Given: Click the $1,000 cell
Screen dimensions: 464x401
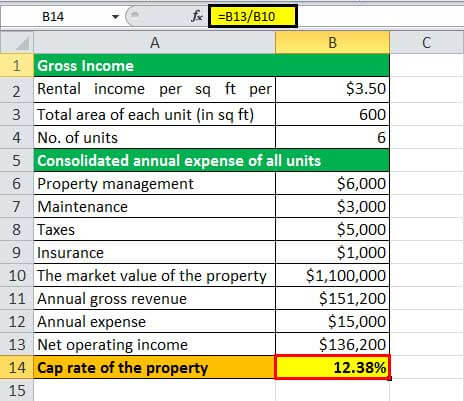Looking at the screenshot, I should pos(332,252).
